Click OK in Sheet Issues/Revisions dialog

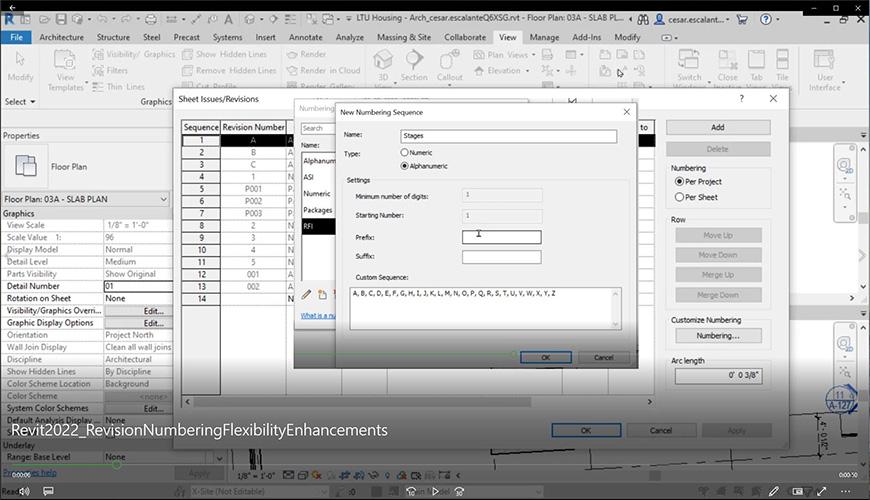click(586, 430)
